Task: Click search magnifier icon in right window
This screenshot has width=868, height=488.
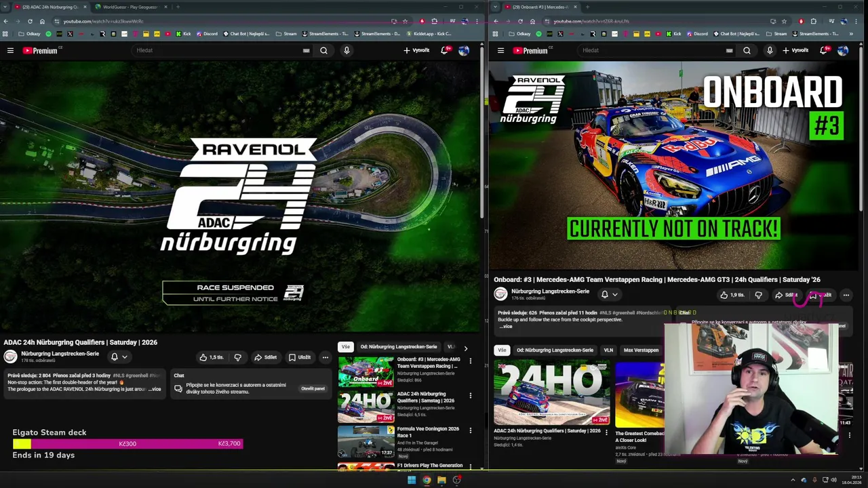Action: click(x=747, y=50)
